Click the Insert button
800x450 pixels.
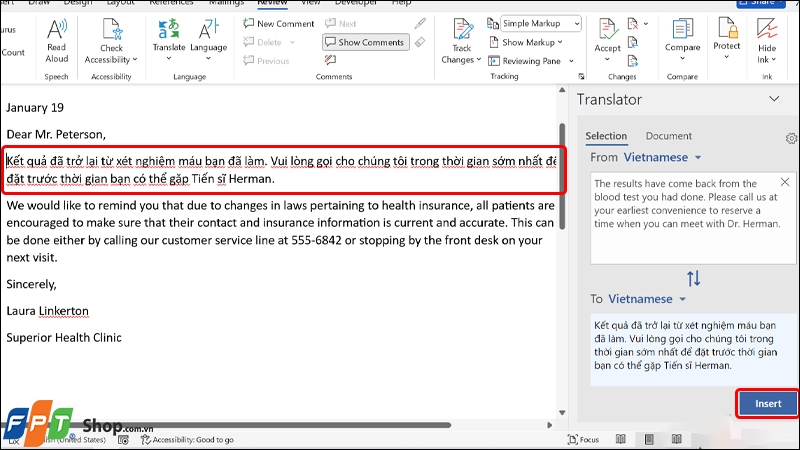768,404
